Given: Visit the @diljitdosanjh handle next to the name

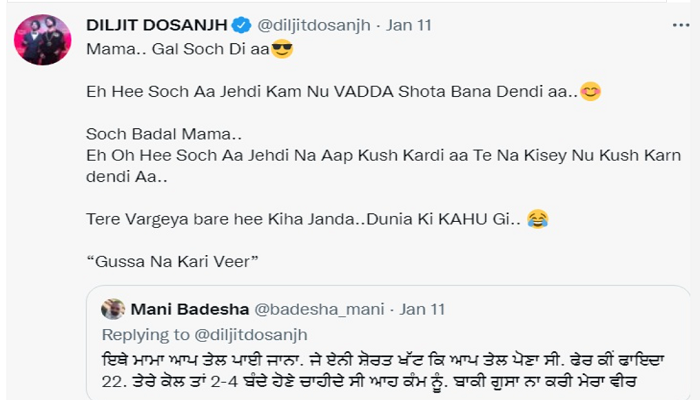Looking at the screenshot, I should click(313, 25).
